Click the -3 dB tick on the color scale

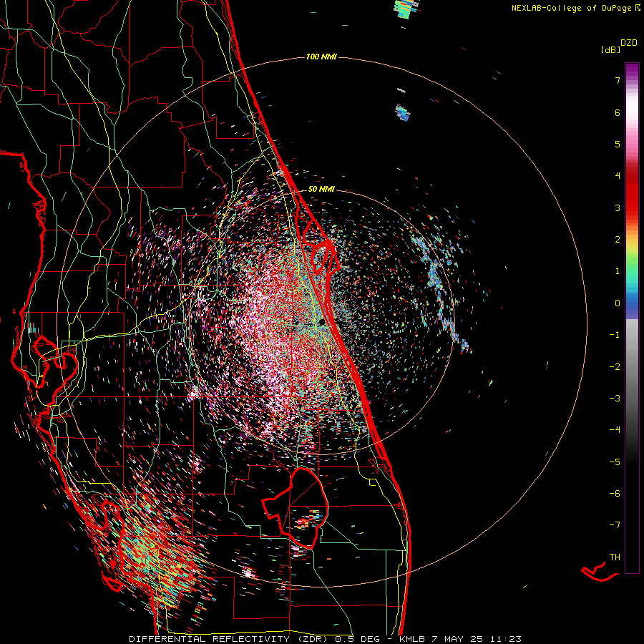615,399
